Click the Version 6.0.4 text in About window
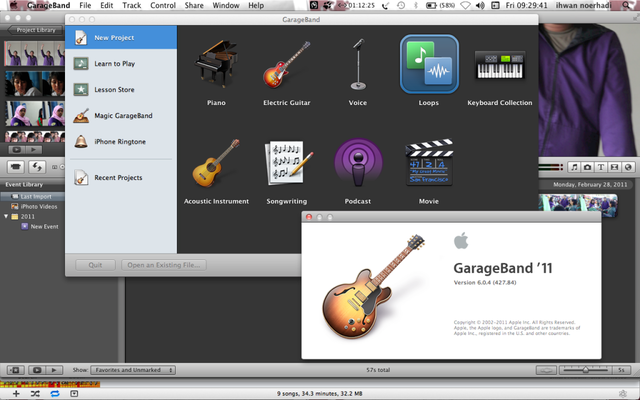 [x=485, y=282]
